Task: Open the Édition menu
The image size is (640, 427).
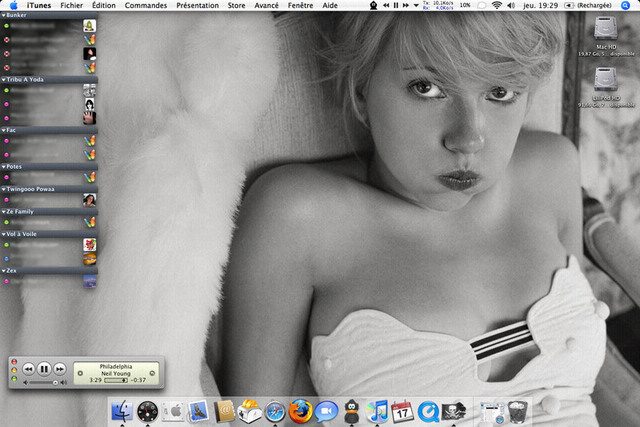Action: click(x=104, y=5)
